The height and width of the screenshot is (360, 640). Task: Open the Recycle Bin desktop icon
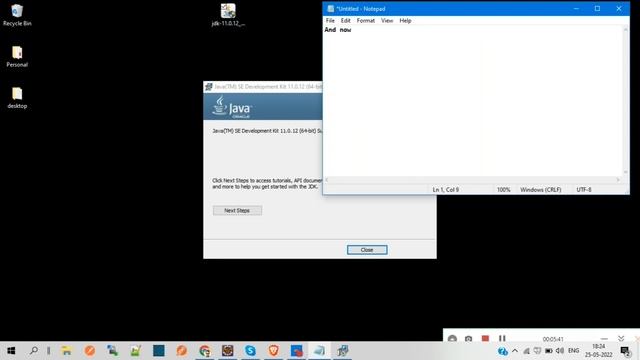17,15
